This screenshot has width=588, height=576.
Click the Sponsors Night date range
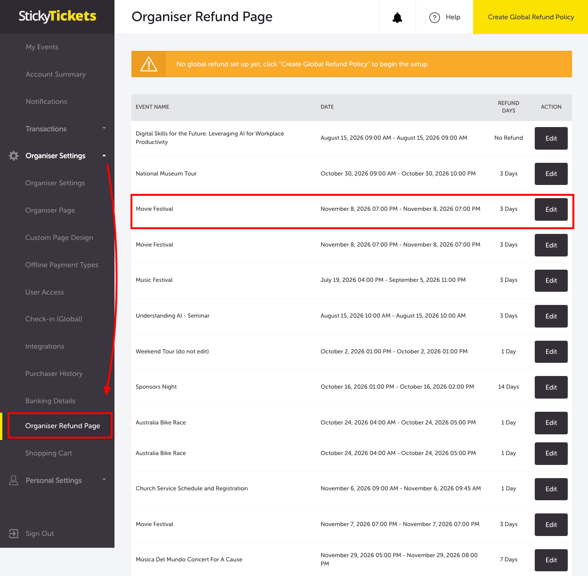click(397, 387)
